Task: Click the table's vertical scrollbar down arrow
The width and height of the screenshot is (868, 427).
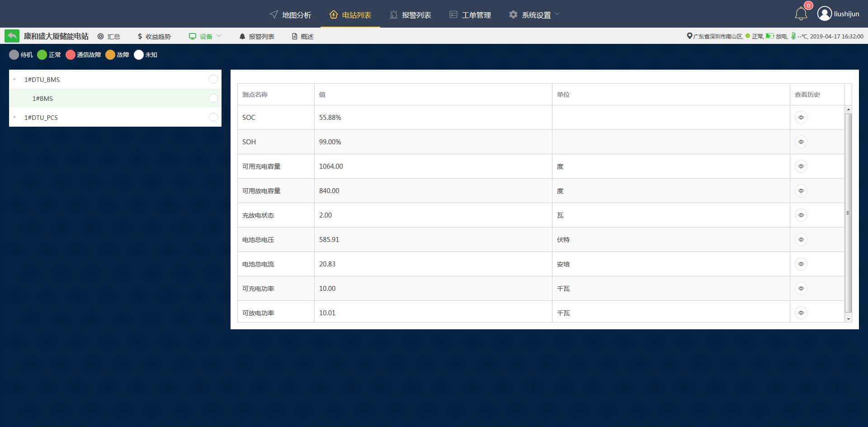Action: click(x=848, y=319)
